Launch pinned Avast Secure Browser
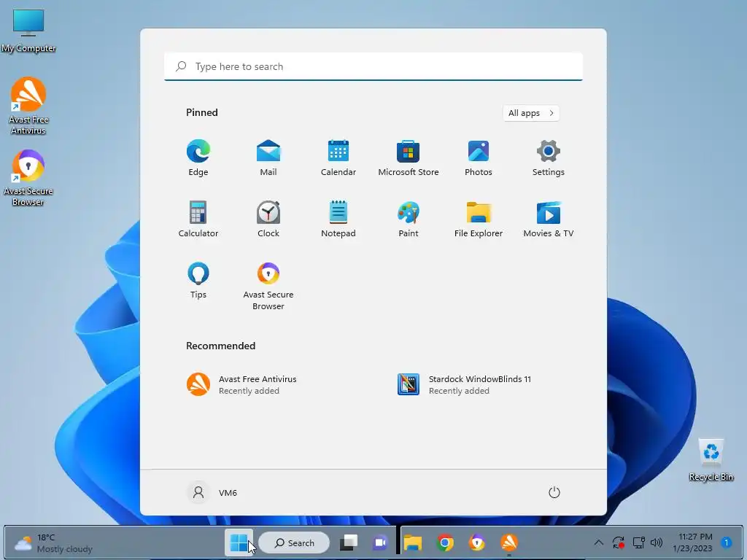The width and height of the screenshot is (747, 560). tap(268, 286)
